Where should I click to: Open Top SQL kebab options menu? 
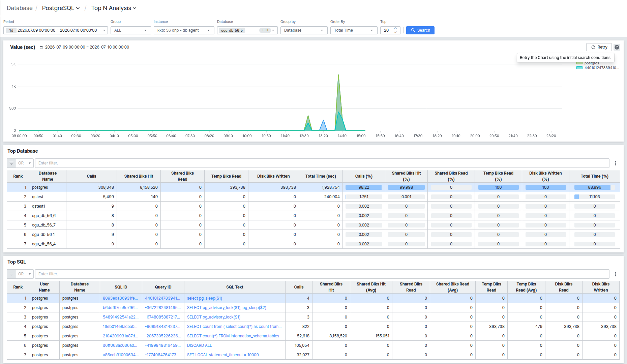click(x=616, y=274)
